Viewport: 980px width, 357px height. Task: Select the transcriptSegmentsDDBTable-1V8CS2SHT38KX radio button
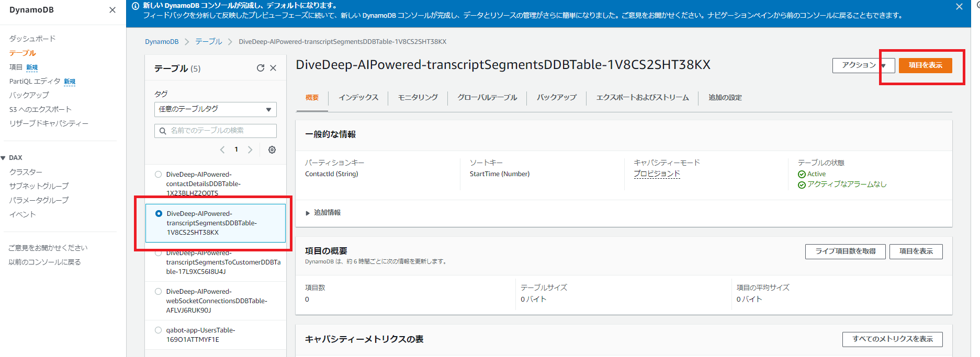coord(159,214)
